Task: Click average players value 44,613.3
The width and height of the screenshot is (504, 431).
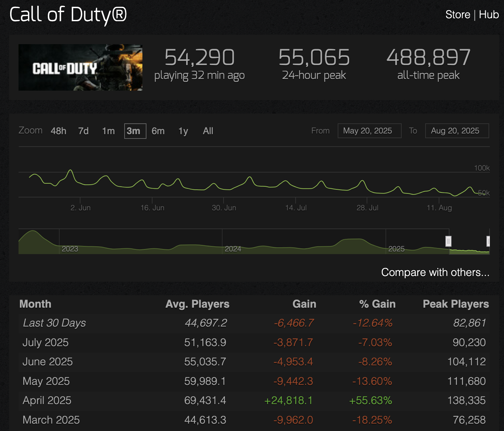Action: pos(205,420)
